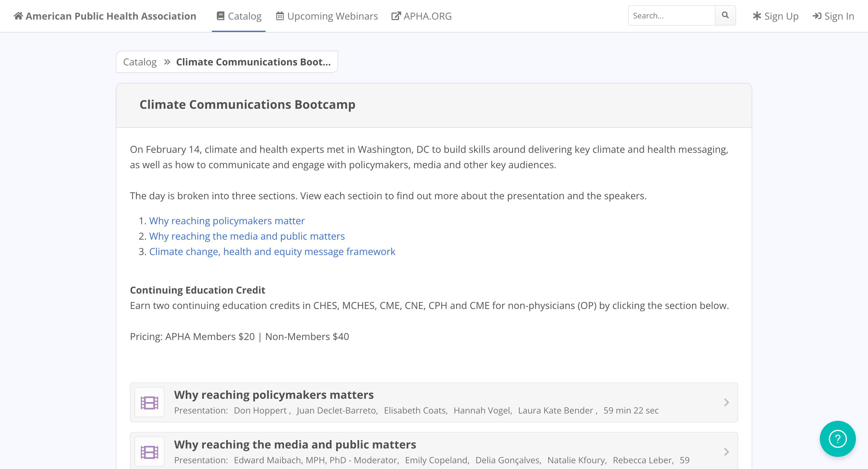868x469 pixels.
Task: Click speaker name Juan Declet-Barreto
Action: [336, 411]
